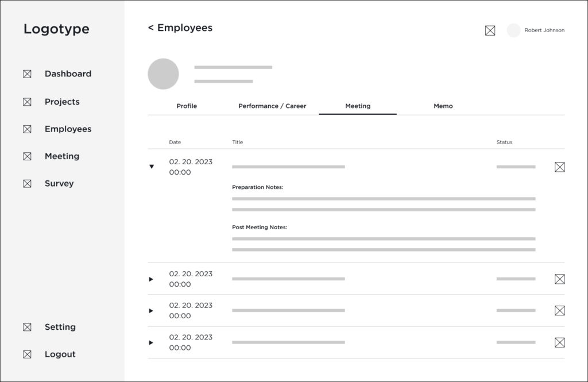This screenshot has width=588, height=382.
Task: Click the Setting icon in sidebar
Action: [27, 327]
